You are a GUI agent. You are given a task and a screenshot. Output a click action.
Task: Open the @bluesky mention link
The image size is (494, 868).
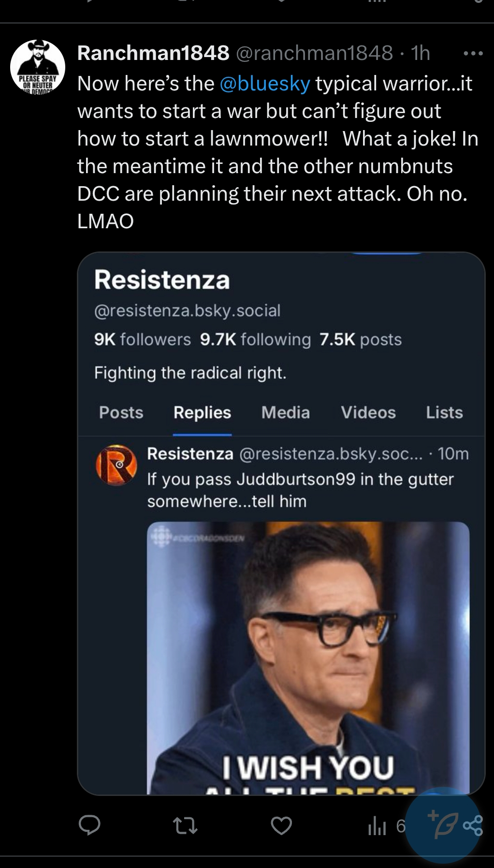tap(265, 84)
